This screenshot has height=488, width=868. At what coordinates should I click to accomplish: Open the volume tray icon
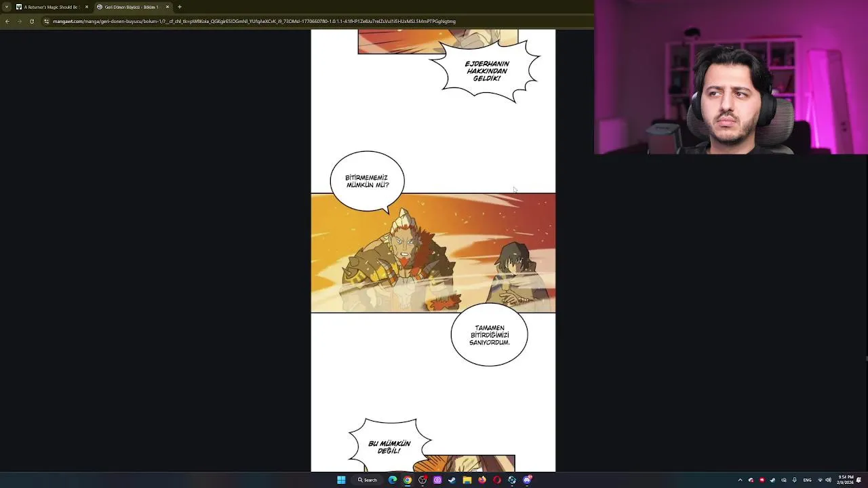click(x=828, y=480)
